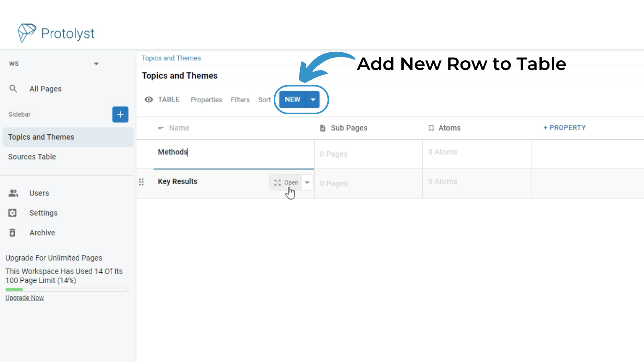This screenshot has height=362, width=644.
Task: Click the blue plus button in Sidebar
Action: click(x=120, y=115)
